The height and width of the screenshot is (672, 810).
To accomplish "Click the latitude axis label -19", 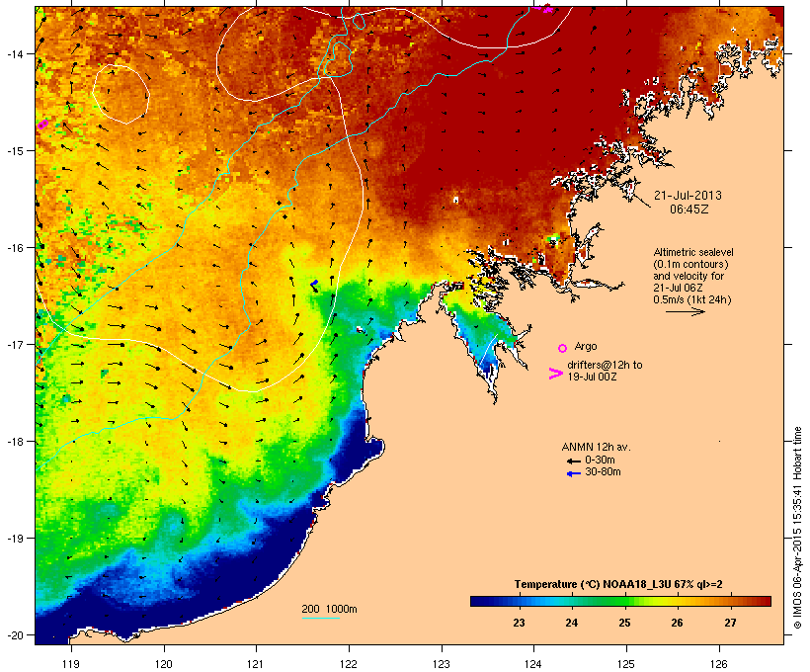I will (x=14, y=539).
